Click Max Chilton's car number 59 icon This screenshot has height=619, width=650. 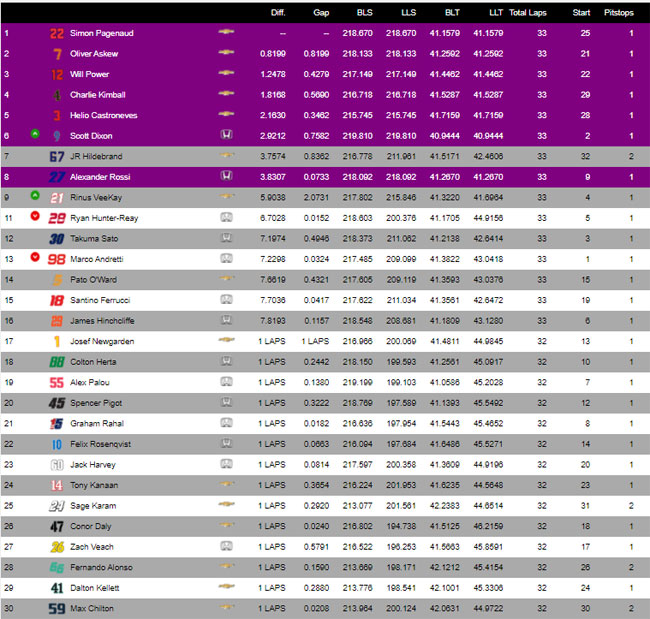pos(57,609)
